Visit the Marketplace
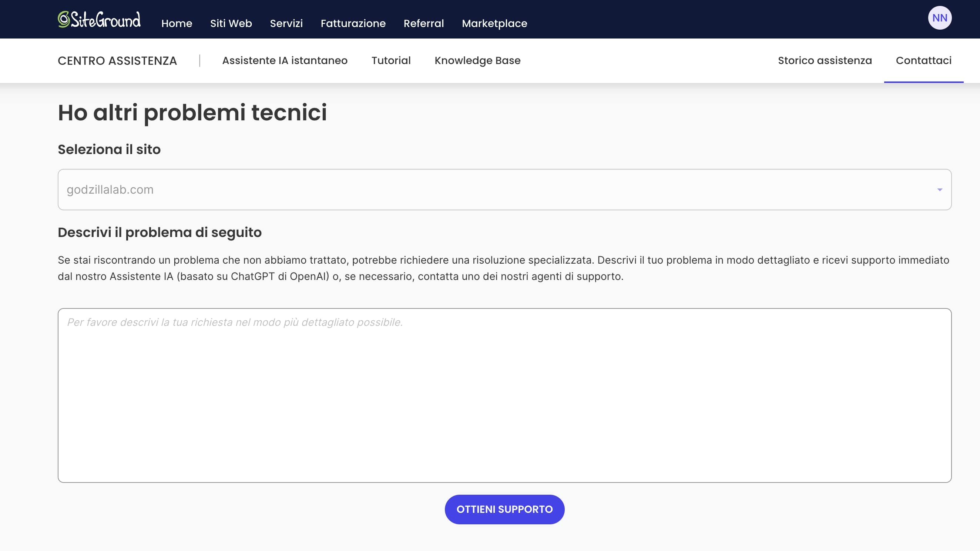Image resolution: width=980 pixels, height=551 pixels. 494,23
